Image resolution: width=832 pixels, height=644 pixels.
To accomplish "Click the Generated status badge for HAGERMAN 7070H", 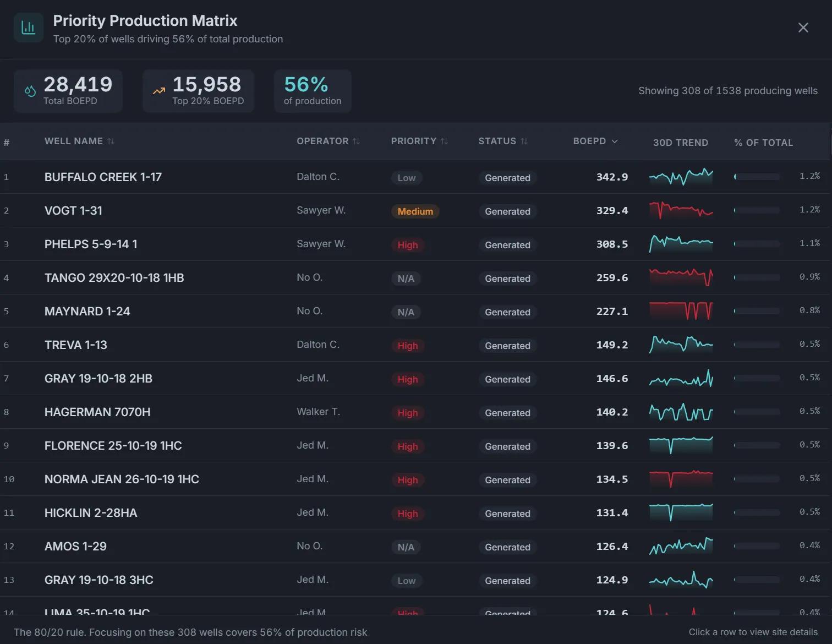I will 507,413.
